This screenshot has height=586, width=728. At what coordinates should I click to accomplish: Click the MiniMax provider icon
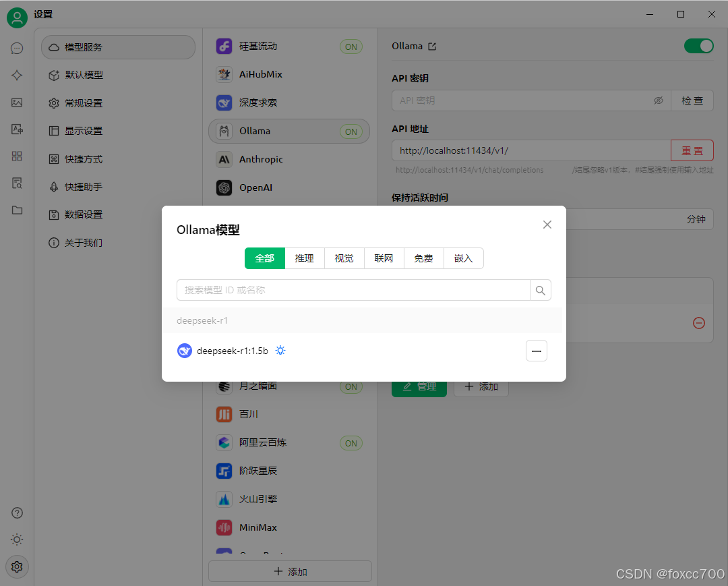tap(224, 527)
